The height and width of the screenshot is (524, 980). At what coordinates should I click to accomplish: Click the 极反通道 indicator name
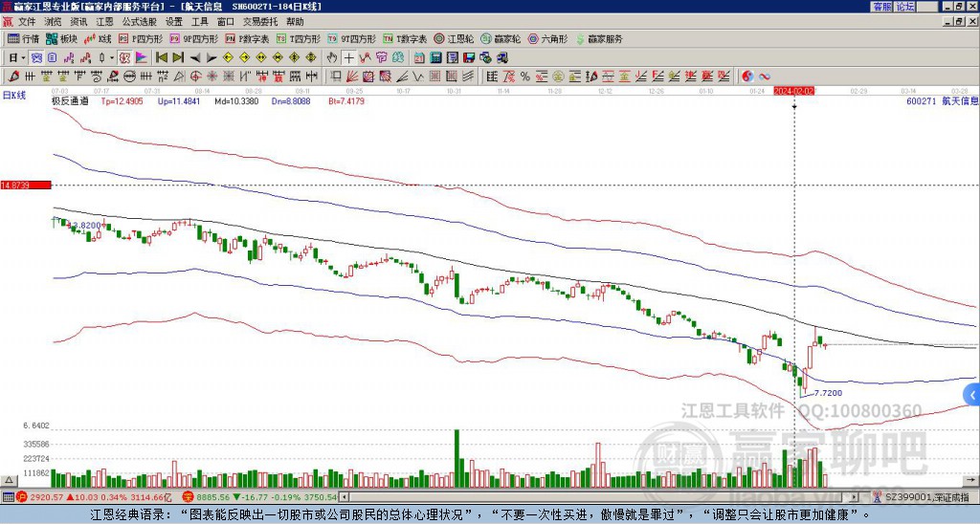tap(69, 100)
